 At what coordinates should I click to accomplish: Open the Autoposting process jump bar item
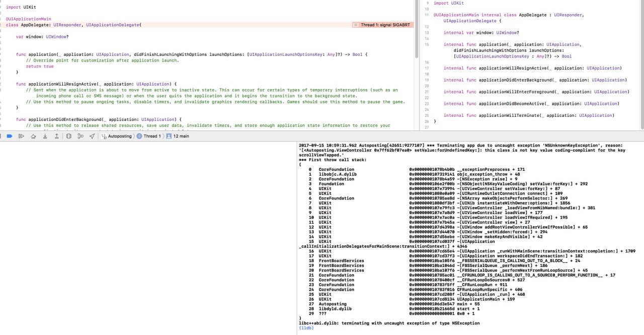[116, 136]
